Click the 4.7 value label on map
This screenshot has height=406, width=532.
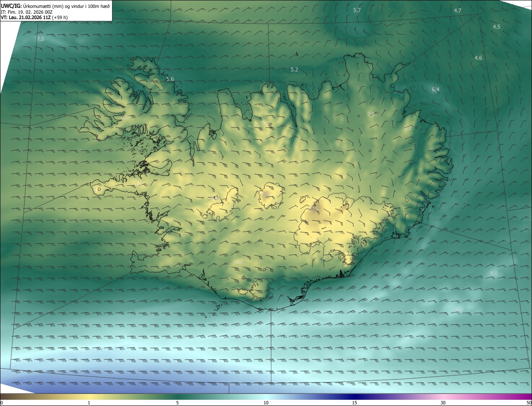tap(458, 10)
